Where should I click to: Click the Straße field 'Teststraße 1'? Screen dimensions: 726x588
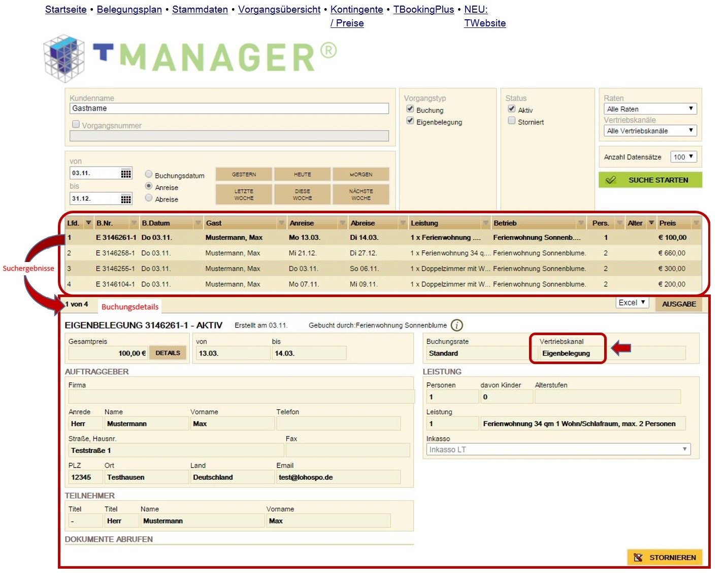pos(176,450)
